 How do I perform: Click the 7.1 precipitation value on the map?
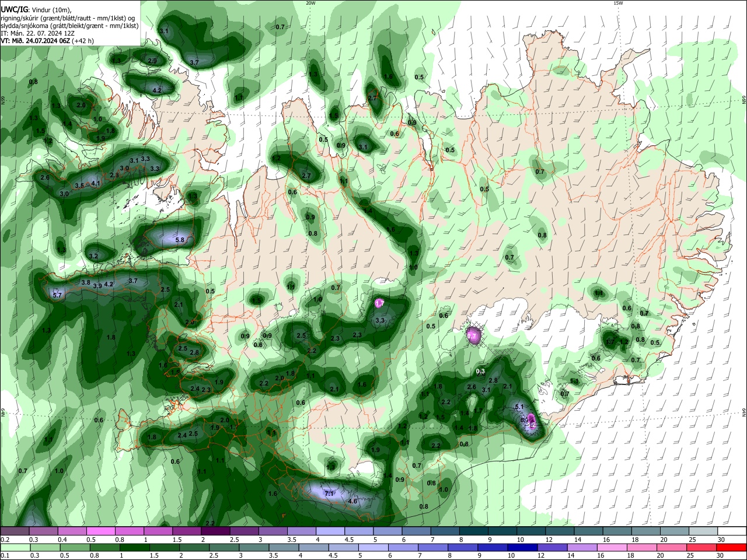329,494
